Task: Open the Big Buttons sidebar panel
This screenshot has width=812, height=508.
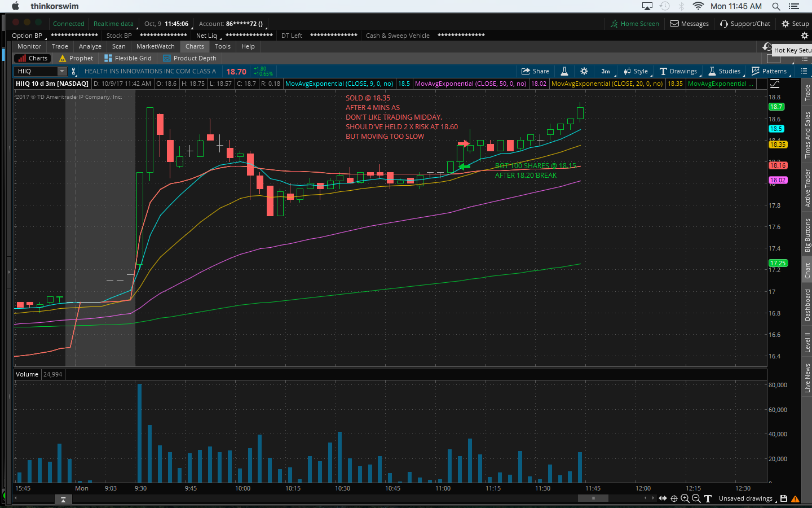Action: 807,235
